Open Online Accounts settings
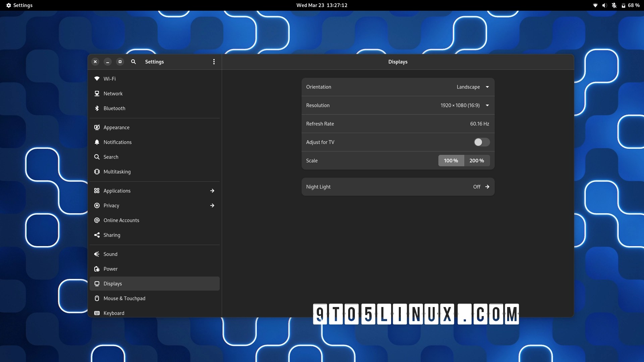This screenshot has height=362, width=644. click(121, 220)
